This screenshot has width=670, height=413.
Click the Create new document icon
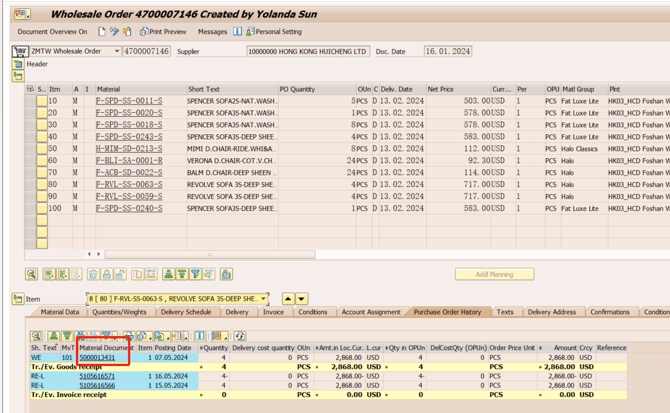click(x=102, y=32)
